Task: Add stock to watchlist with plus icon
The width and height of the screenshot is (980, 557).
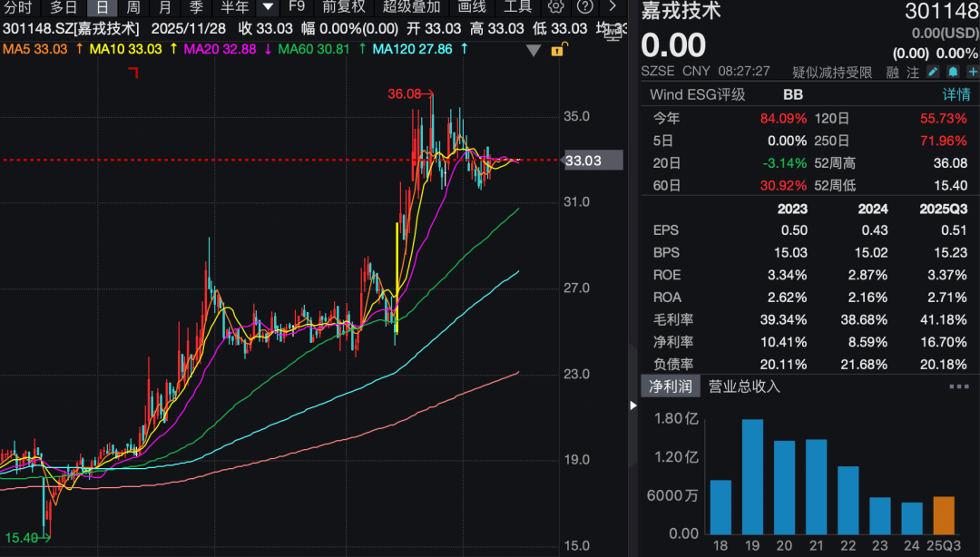Action: pyautogui.click(x=972, y=72)
